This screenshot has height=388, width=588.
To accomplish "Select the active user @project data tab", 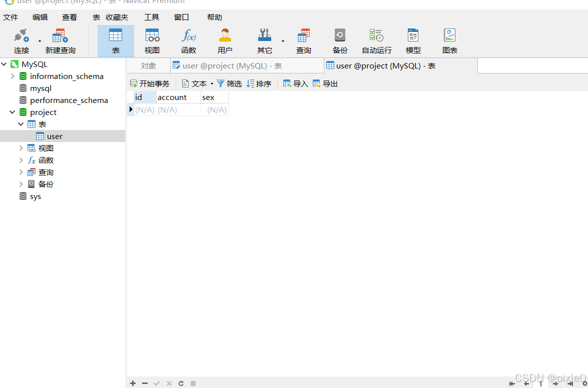I will tap(401, 66).
